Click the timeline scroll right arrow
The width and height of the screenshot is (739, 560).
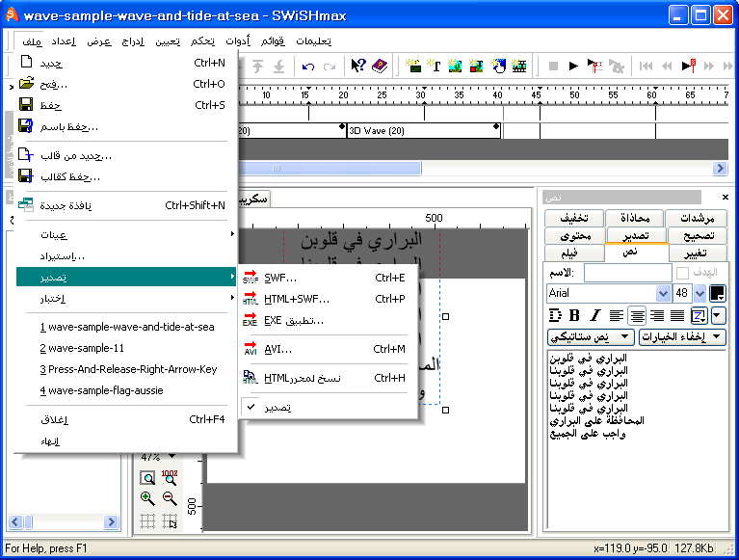coord(719,168)
